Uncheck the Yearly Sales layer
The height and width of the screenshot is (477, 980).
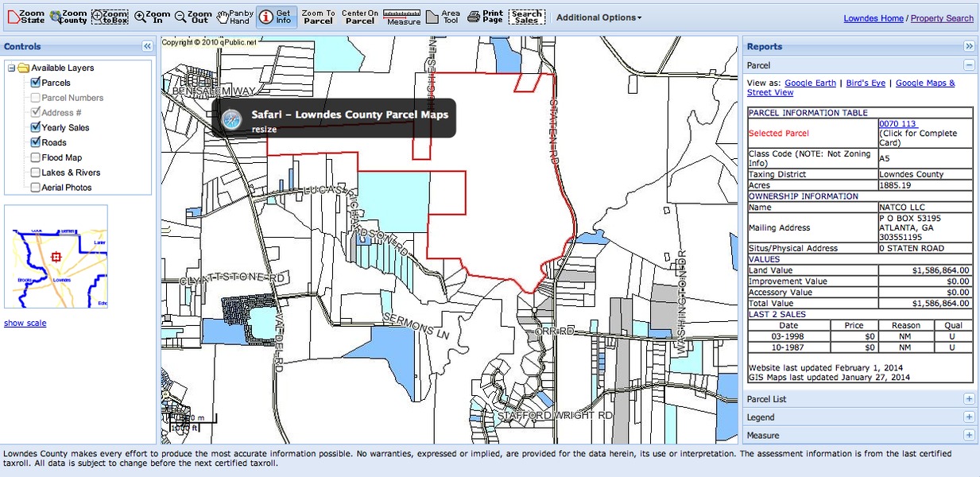click(36, 127)
